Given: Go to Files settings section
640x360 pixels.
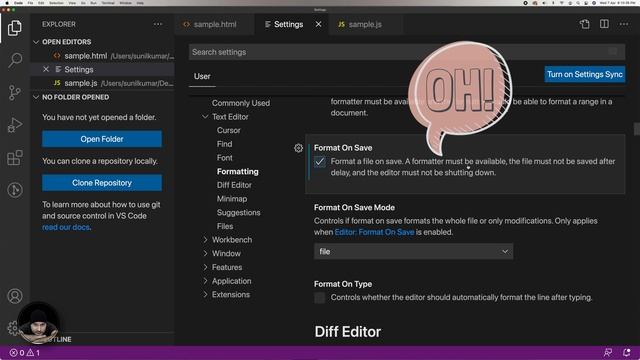Looking at the screenshot, I should click(225, 226).
